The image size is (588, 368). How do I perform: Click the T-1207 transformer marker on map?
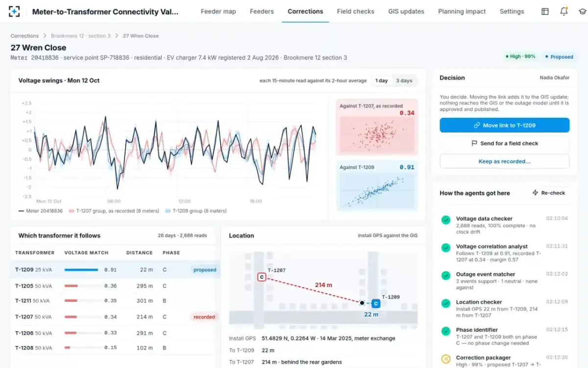(x=262, y=277)
